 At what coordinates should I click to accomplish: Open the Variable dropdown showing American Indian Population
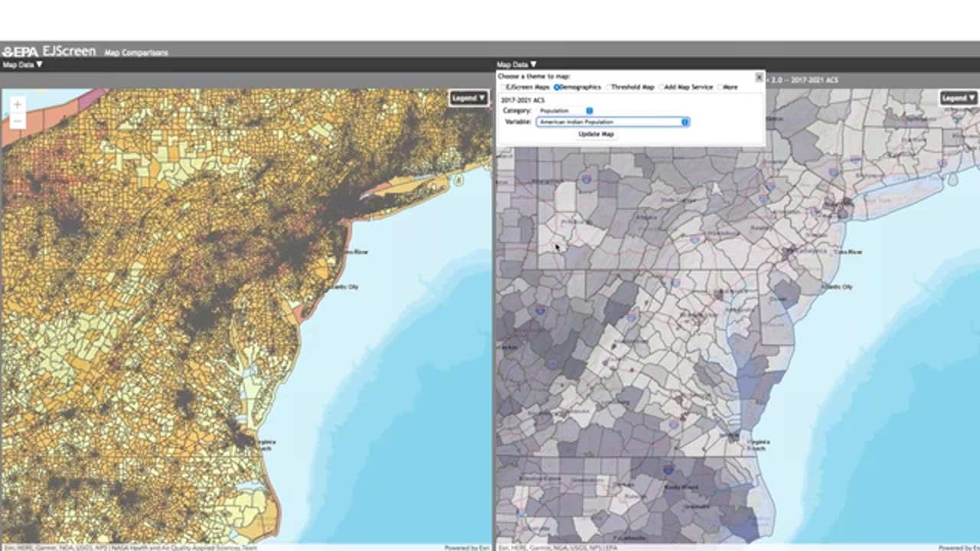613,122
